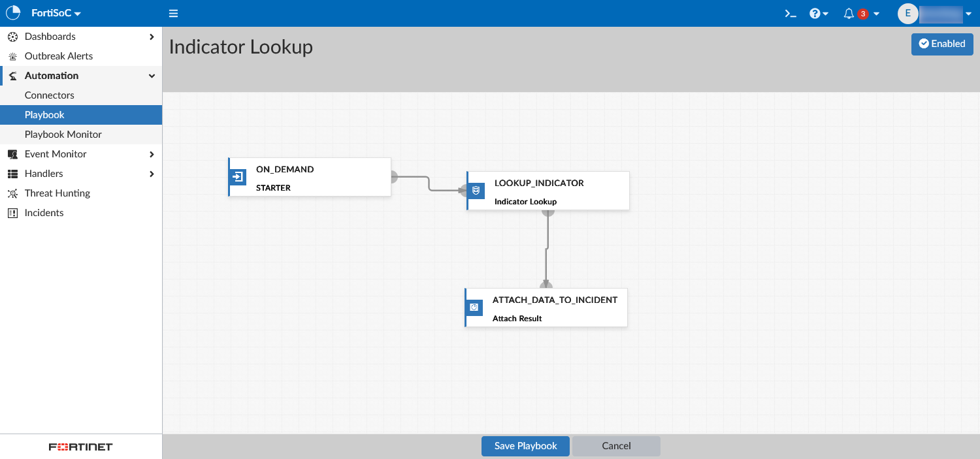Click the Save Playbook button
The width and height of the screenshot is (980, 459).
coord(525,446)
